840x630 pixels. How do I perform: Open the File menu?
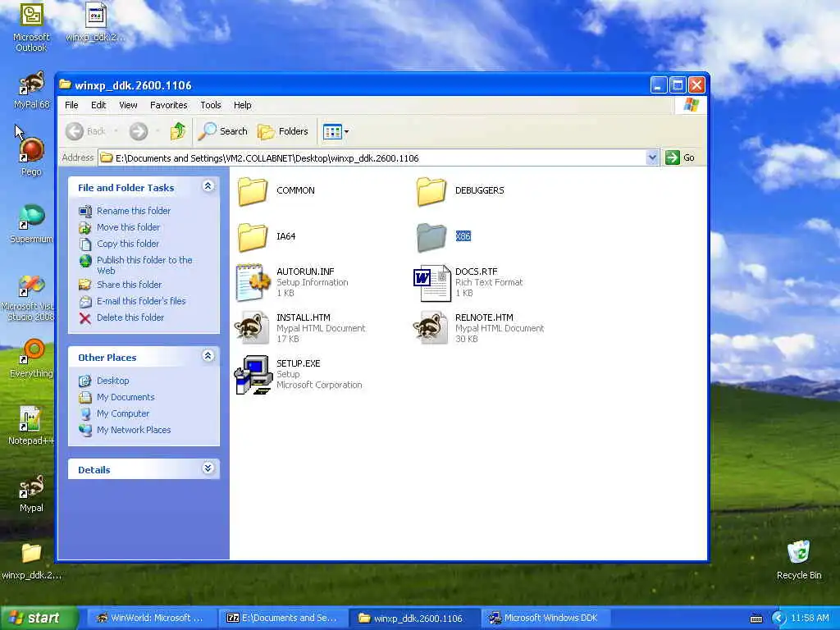(x=71, y=105)
